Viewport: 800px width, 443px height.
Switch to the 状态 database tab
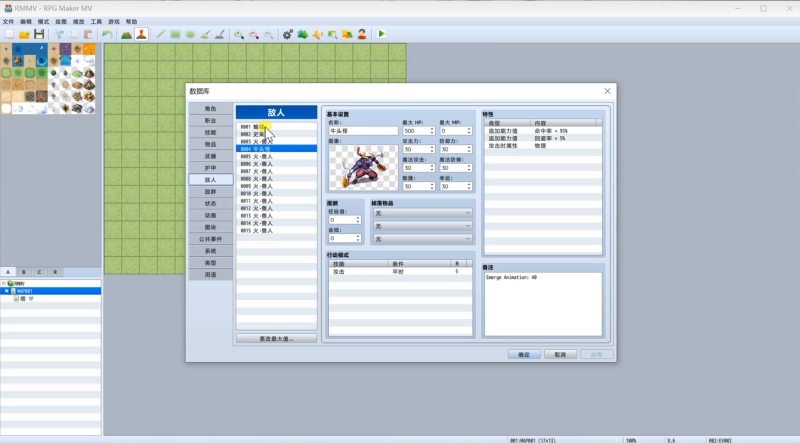click(x=211, y=203)
